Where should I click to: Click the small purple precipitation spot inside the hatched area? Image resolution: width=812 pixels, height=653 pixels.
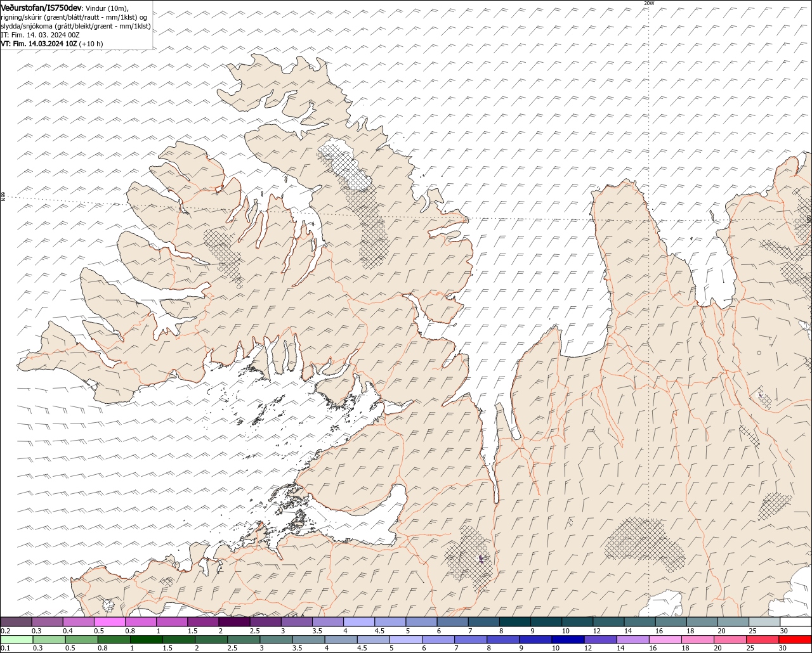pos(481,559)
